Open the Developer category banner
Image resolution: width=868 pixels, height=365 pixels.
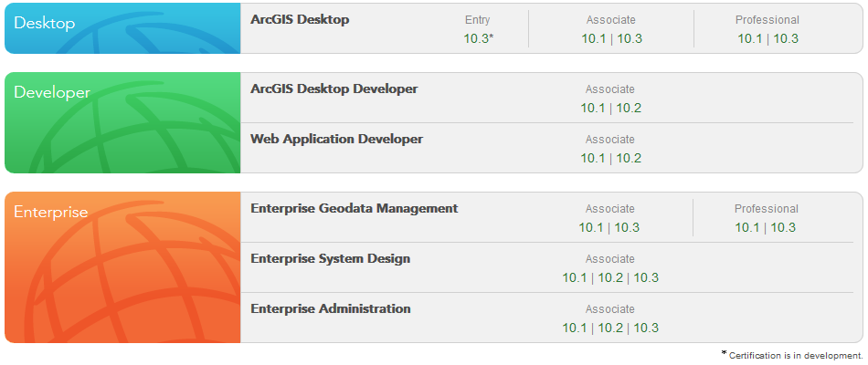point(122,123)
